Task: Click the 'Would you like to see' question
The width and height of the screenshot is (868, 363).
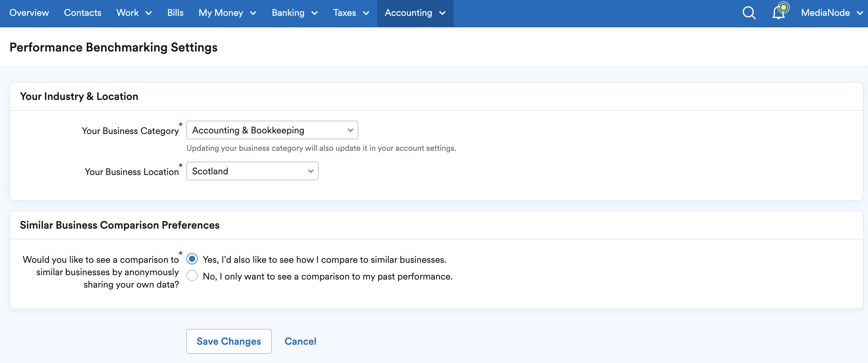Action: 101,272
